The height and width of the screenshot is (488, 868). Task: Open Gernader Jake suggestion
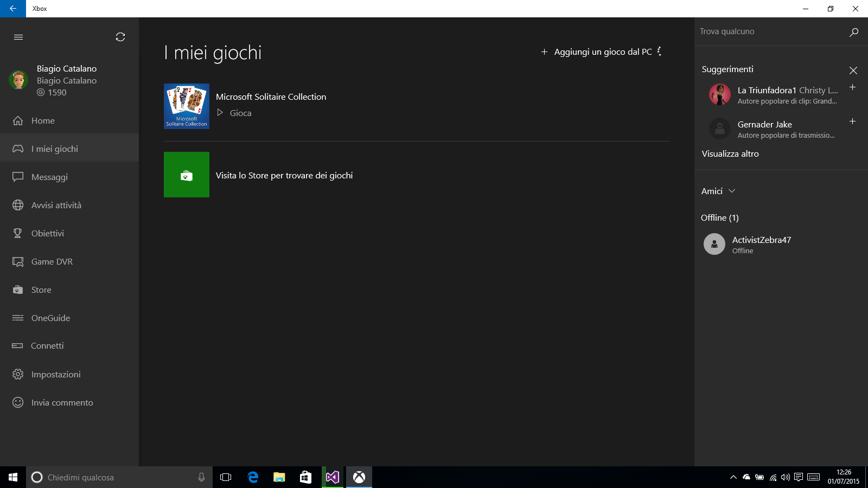[773, 129]
